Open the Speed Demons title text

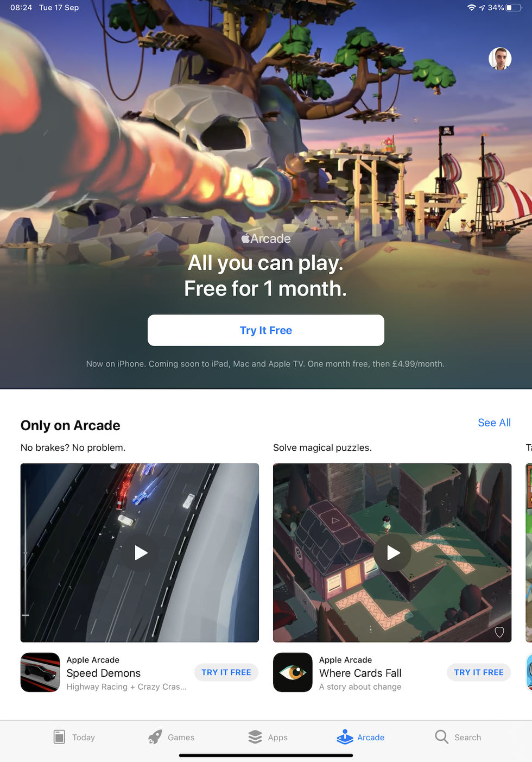tap(104, 673)
